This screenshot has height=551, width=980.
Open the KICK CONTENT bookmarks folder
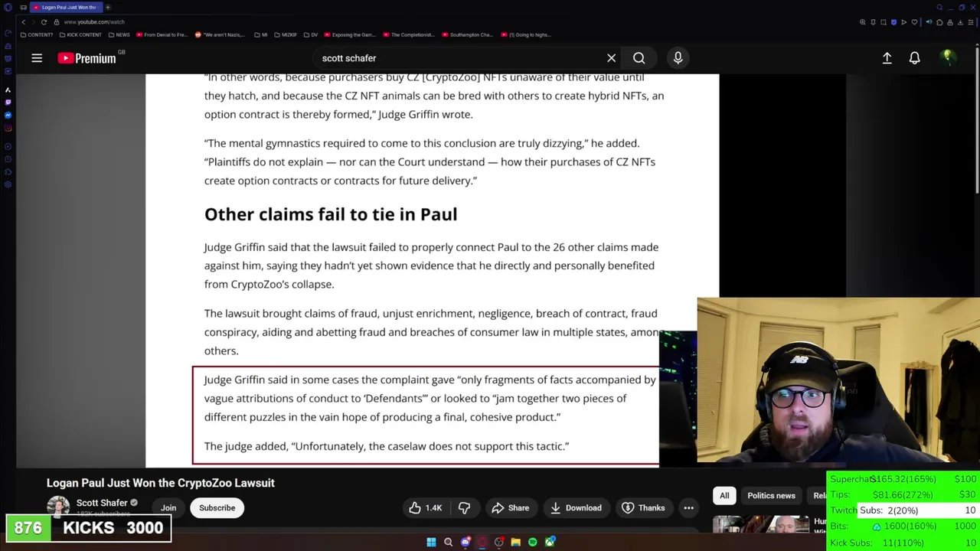pos(80,34)
